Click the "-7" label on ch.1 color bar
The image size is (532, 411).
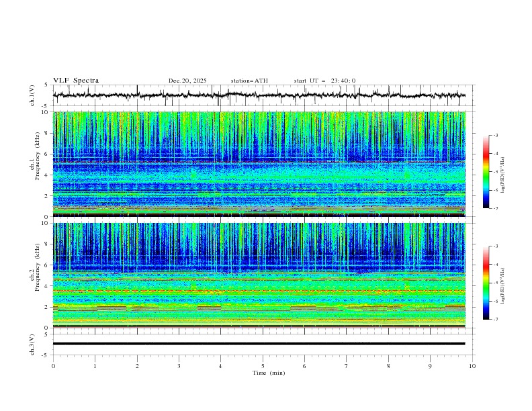coord(496,208)
